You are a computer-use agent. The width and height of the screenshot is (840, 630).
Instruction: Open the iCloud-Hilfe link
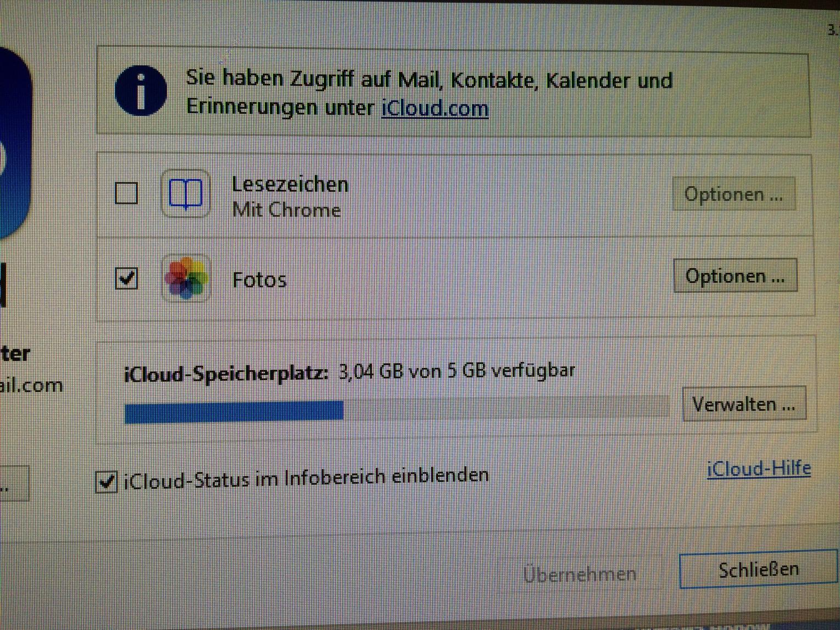point(759,469)
